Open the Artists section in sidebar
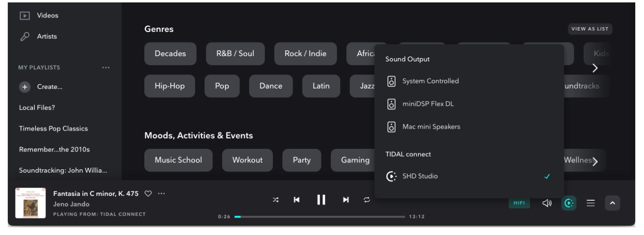644x235 pixels. (38, 36)
